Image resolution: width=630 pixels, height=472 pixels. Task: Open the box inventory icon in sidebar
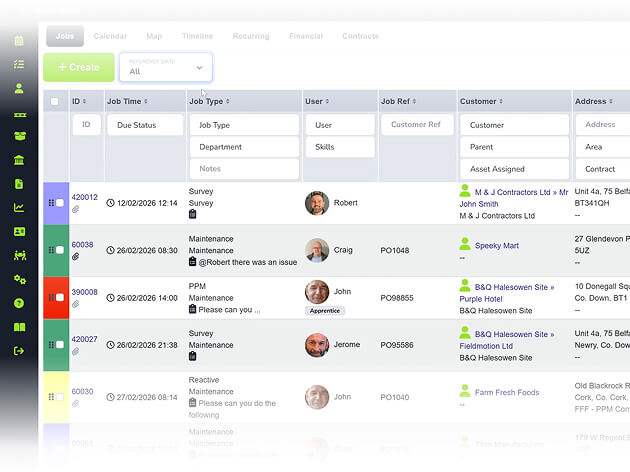click(20, 136)
